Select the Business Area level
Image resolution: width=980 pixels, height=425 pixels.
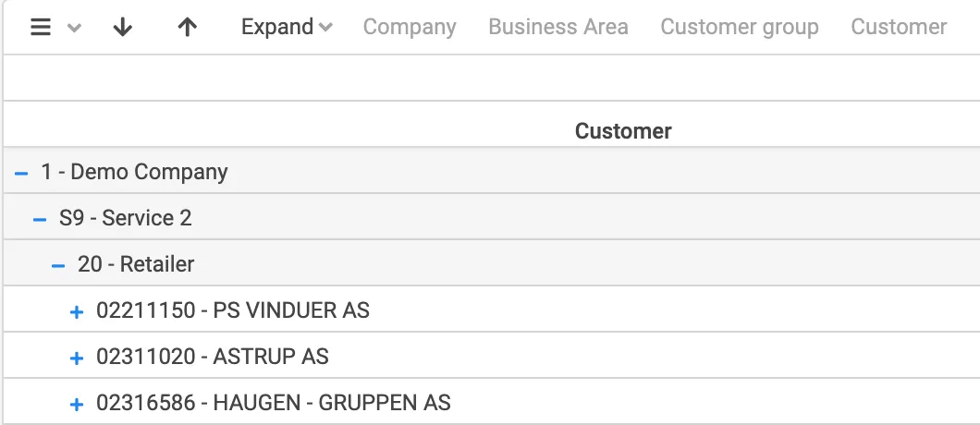(558, 28)
